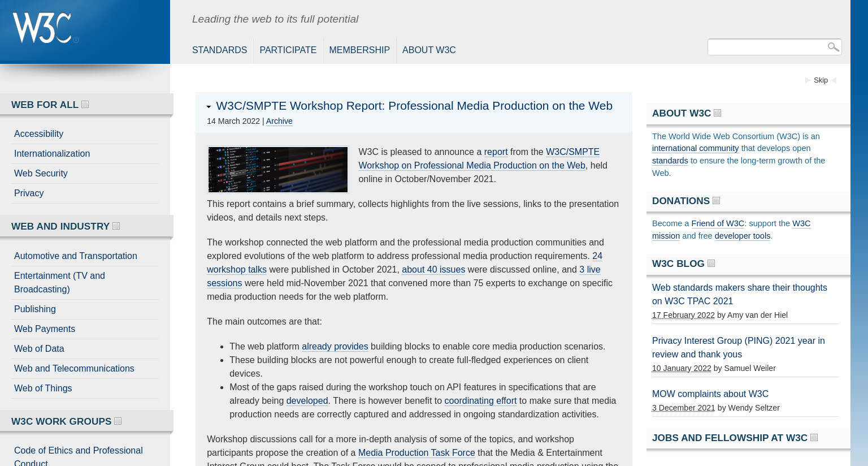868x466 pixels.
Task: Open the Standards menu
Action: click(219, 50)
